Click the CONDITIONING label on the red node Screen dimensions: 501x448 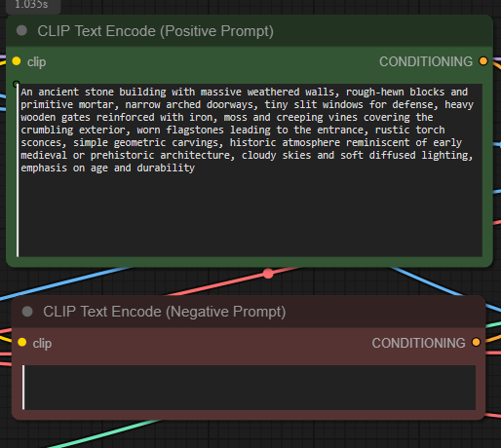point(419,343)
